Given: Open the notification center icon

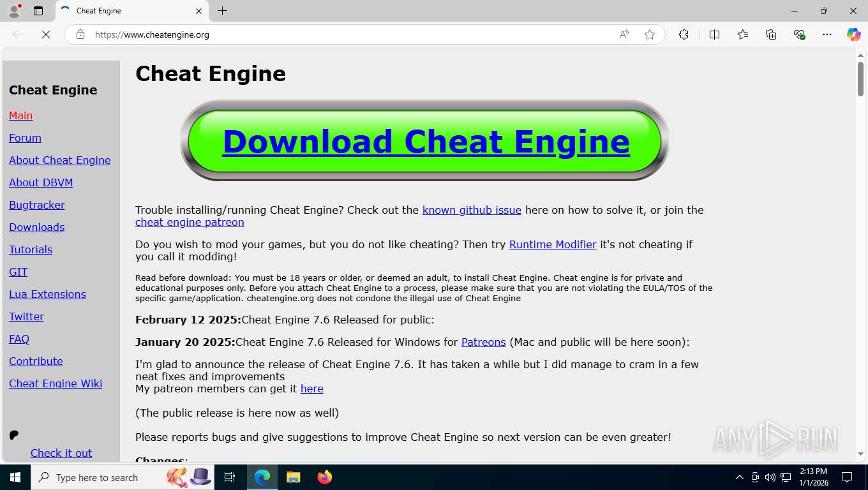Looking at the screenshot, I should [x=847, y=477].
